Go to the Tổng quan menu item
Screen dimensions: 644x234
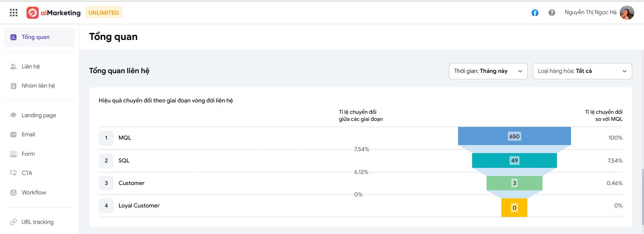(39, 37)
